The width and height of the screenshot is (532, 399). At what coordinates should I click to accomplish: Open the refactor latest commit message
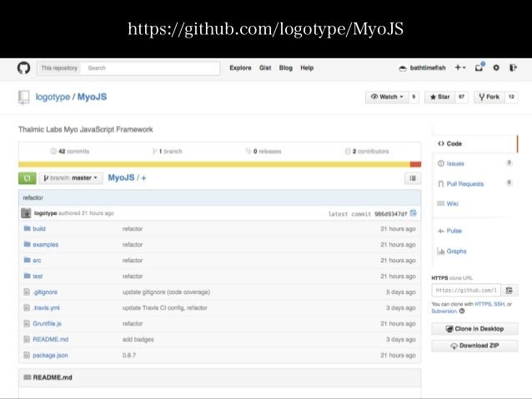(33, 197)
